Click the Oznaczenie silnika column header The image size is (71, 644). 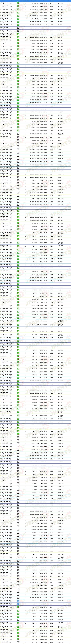(61, 1)
